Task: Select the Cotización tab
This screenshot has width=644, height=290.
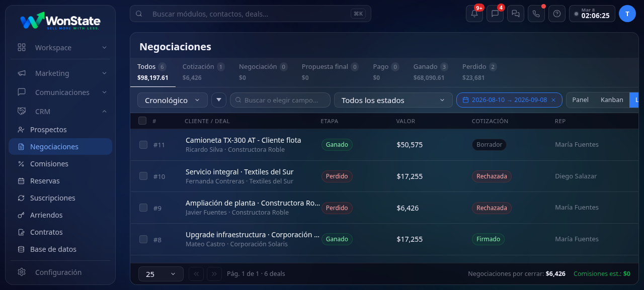Action: tap(203, 72)
